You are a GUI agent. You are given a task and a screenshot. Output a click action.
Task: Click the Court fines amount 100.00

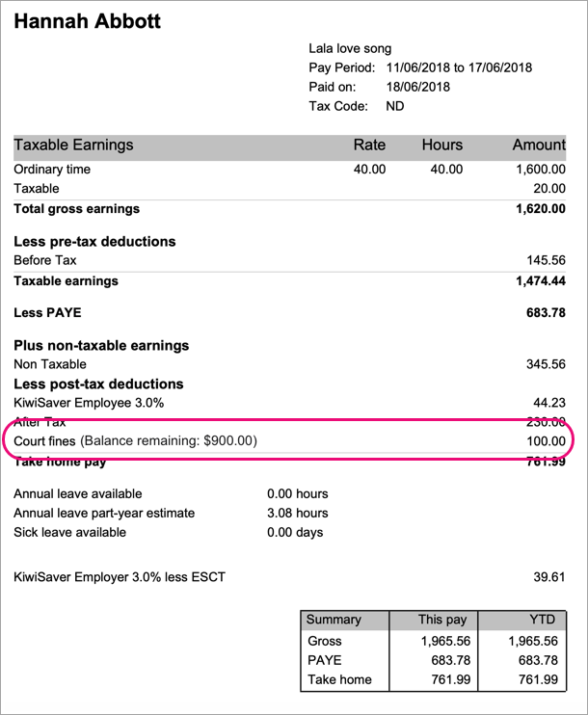click(x=545, y=441)
